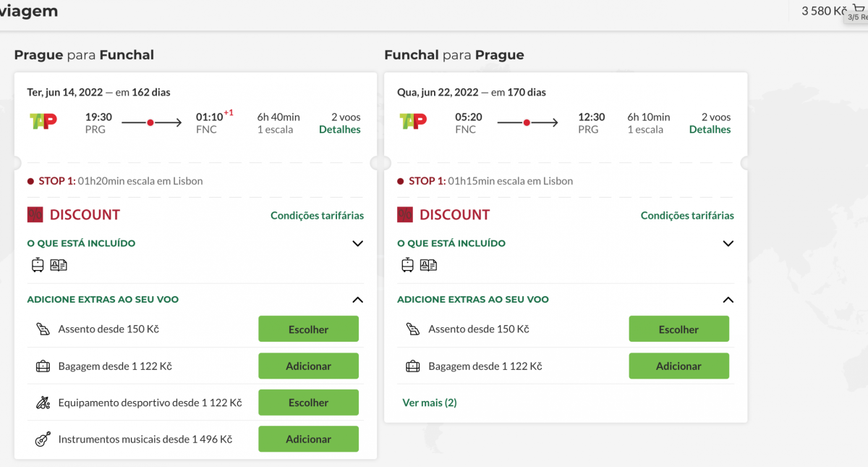The width and height of the screenshot is (868, 467).
Task: Add baggage to the return flight
Action: point(678,366)
